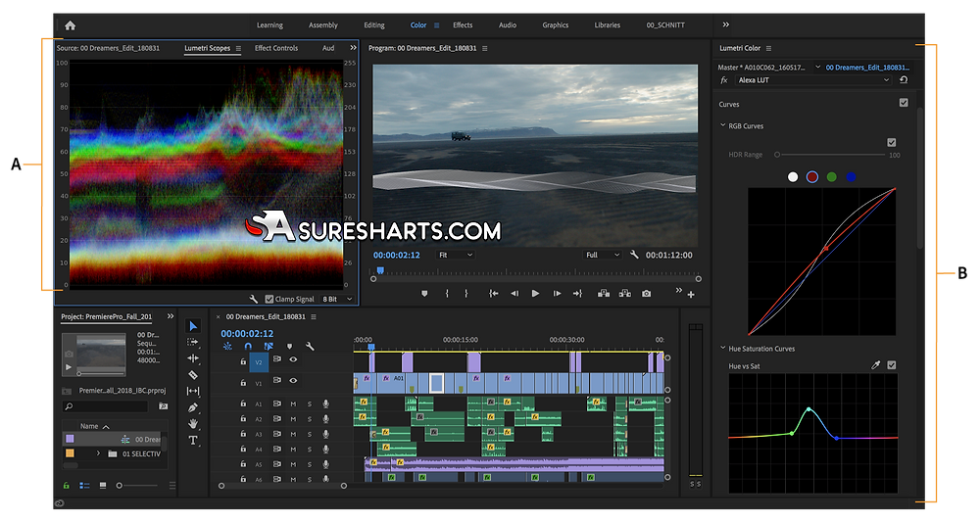Switch to the Editing workspace
Screen dimensions: 980x522
click(x=374, y=25)
